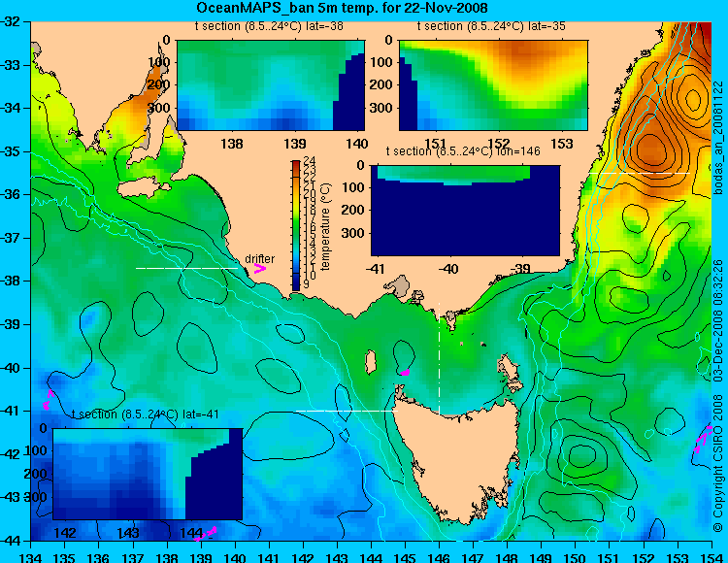Click the 't section (8.5..24°C) lat=-38' heading
The height and width of the screenshot is (563, 728).
[x=269, y=26]
